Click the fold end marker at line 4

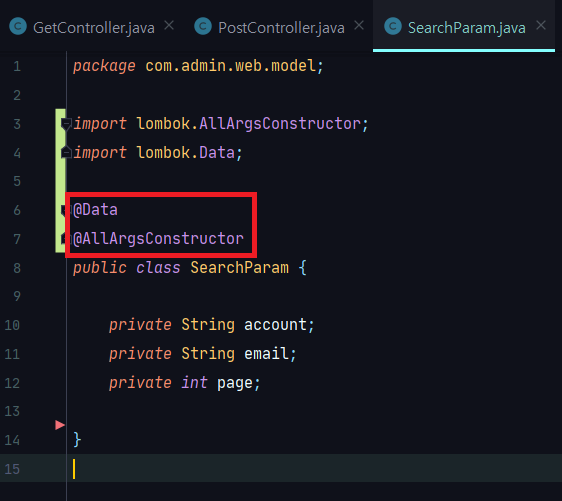[x=66, y=153]
